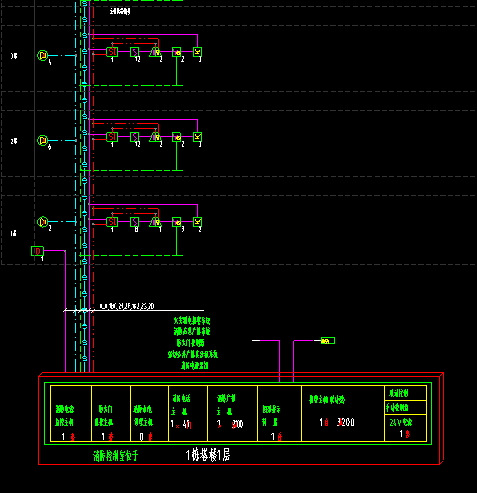
Task: Click the rightmost K-box symbol on floor 1
Action: click(x=198, y=222)
